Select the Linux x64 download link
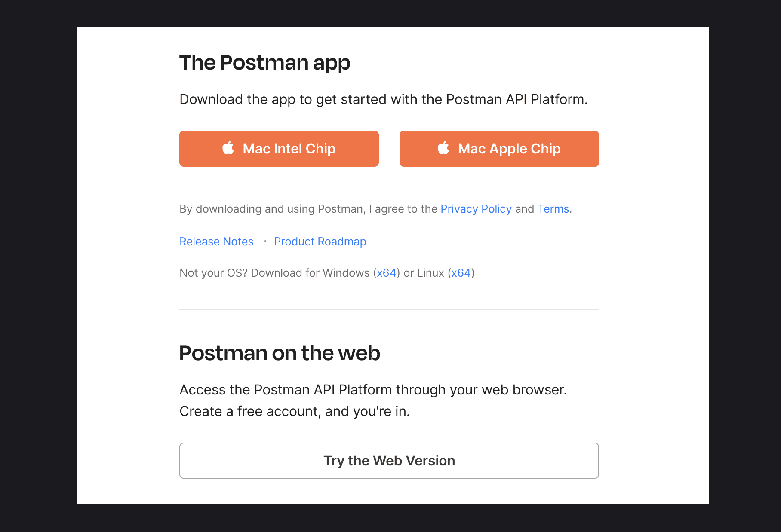The width and height of the screenshot is (781, 532). coord(461,273)
